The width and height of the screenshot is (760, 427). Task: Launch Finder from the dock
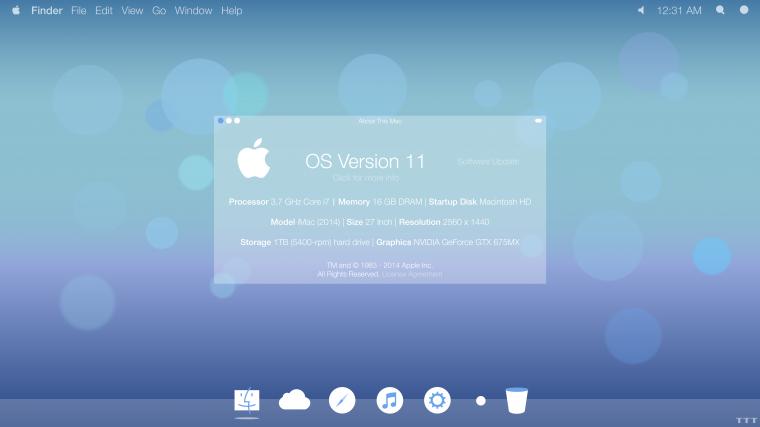[247, 401]
